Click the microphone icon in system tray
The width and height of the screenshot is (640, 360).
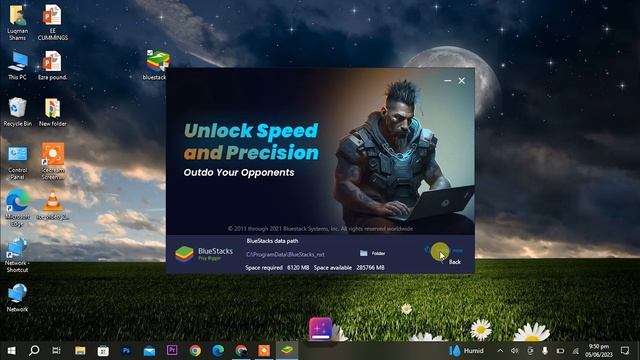[545, 351]
